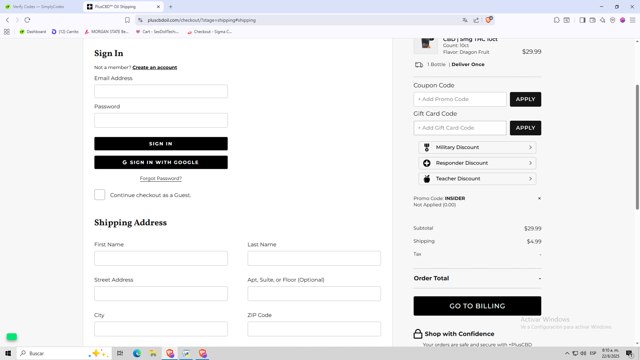This screenshot has height=360, width=640.
Task: Remove promo code INSIDER with the x
Action: (x=539, y=198)
